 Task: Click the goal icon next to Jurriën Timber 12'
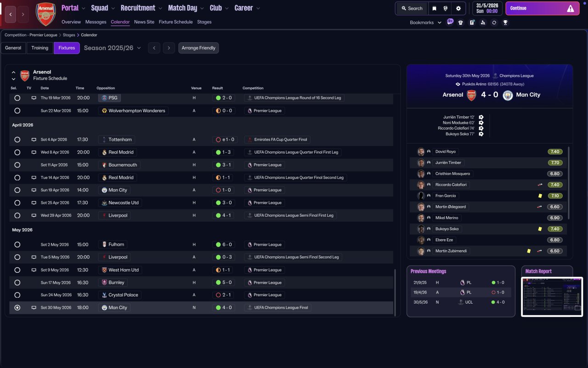481,117
